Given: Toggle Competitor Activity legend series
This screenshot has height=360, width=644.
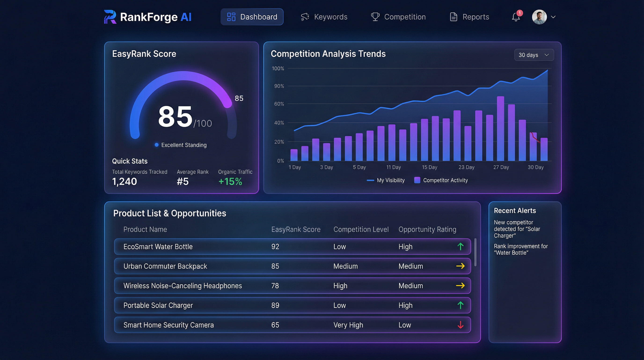Looking at the screenshot, I should click(x=441, y=180).
